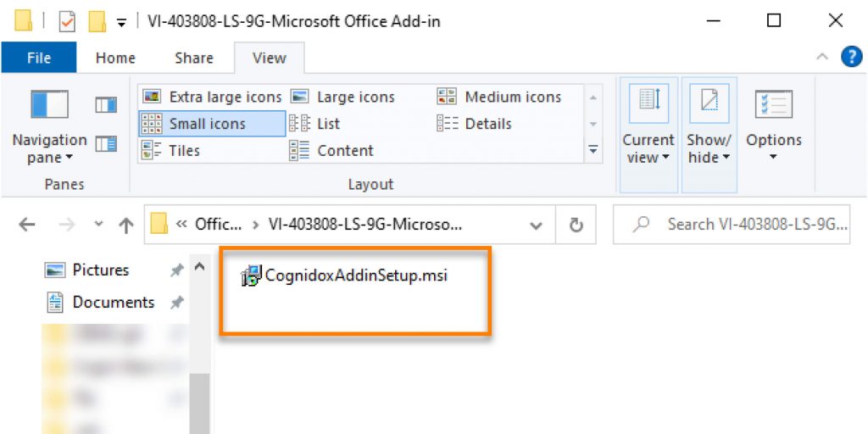
Task: Expand the layout gallery more arrow
Action: pos(593,150)
